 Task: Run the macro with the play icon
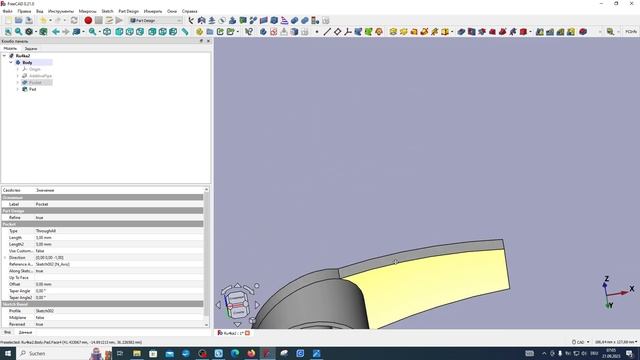pos(119,20)
